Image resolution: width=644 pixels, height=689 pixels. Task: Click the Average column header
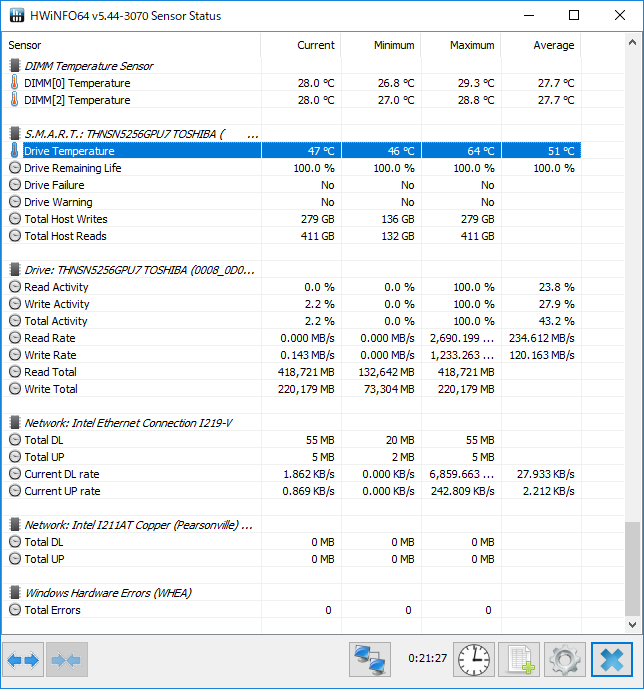click(541, 45)
